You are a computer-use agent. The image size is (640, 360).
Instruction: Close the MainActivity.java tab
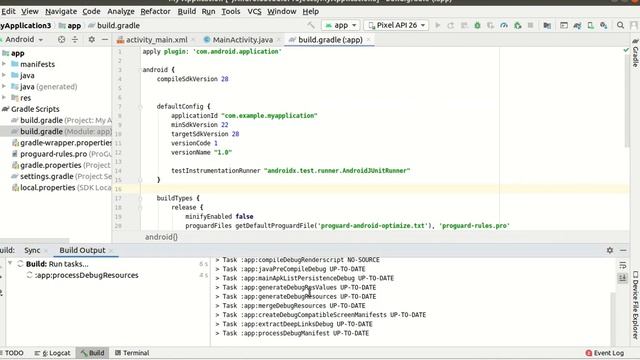point(279,40)
